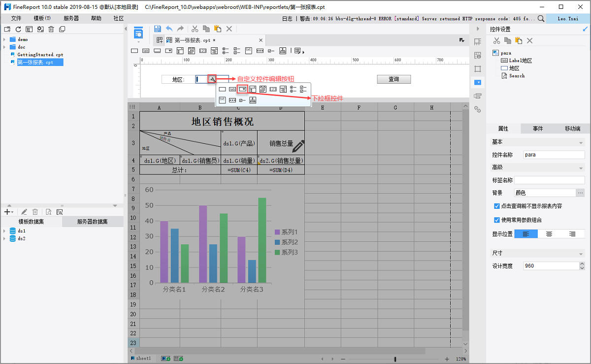This screenshot has width=591, height=364.
Task: Switch to the 服务器数据集 tab
Action: [x=92, y=222]
